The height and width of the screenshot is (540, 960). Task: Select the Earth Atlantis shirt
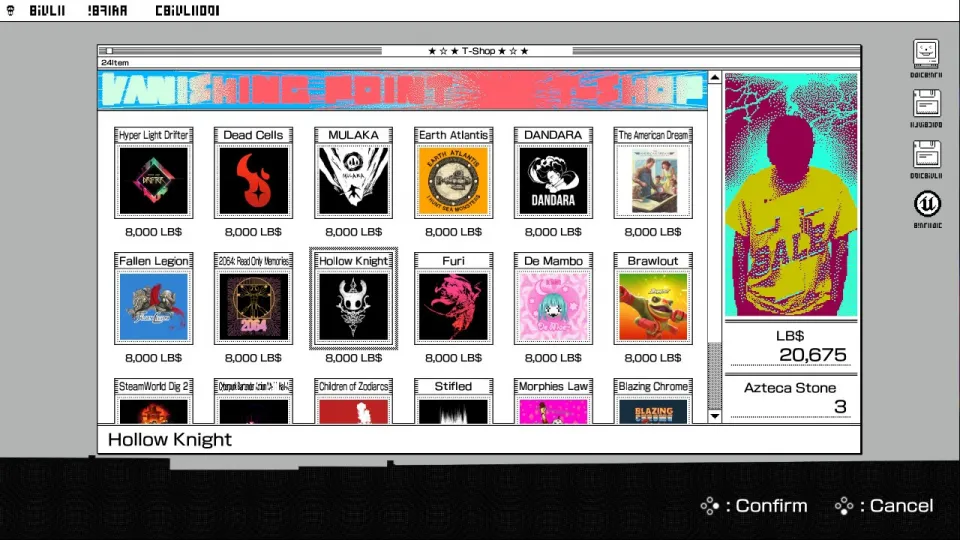(453, 181)
